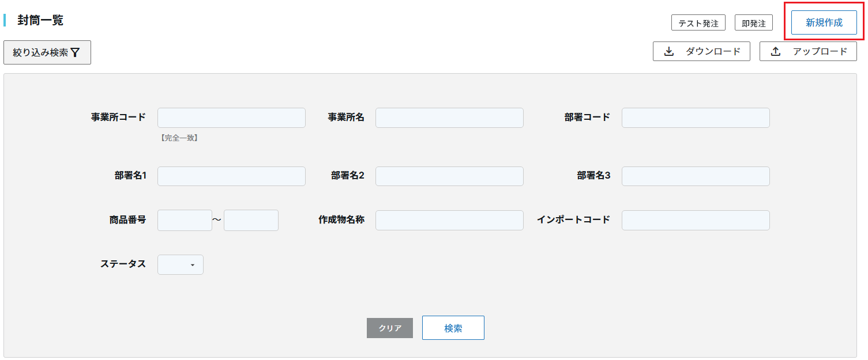This screenshot has width=868, height=360.
Task: Click the 即発注 button
Action: coord(754,23)
